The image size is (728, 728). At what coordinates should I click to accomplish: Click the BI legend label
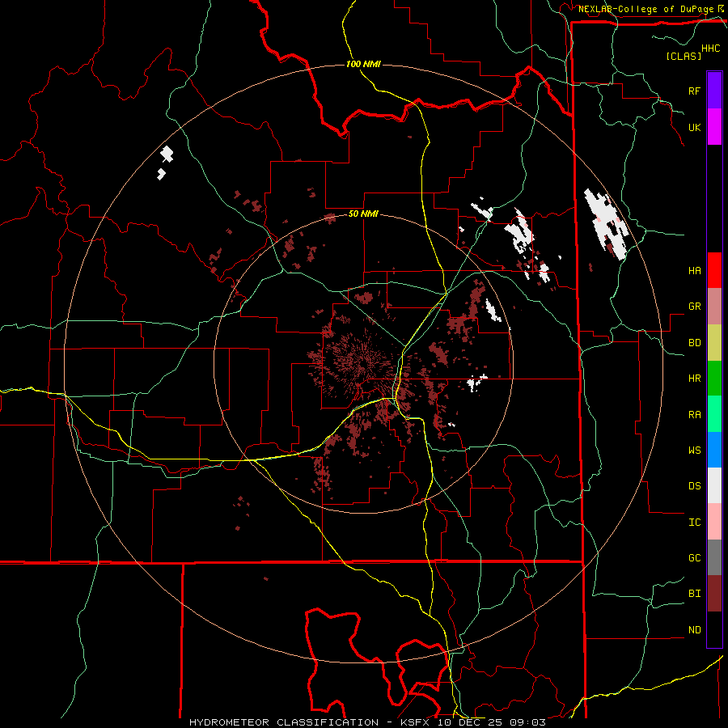click(694, 594)
